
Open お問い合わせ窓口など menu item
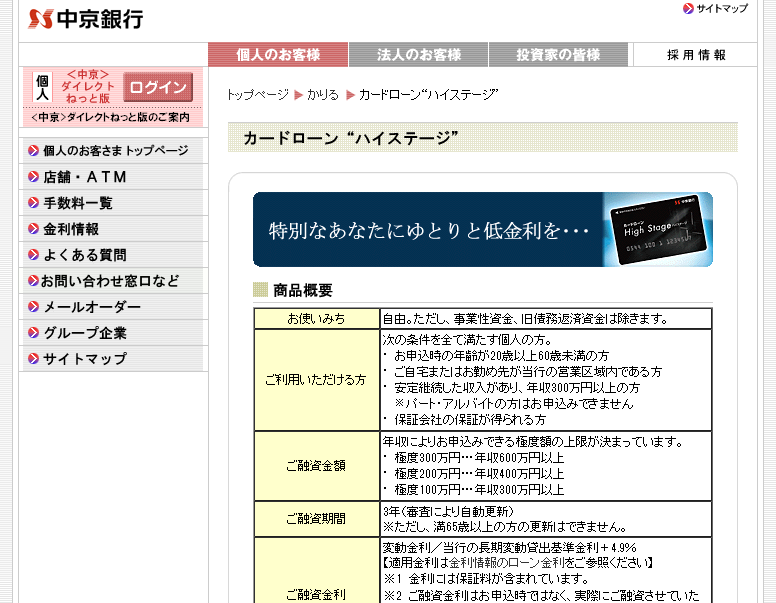click(110, 281)
